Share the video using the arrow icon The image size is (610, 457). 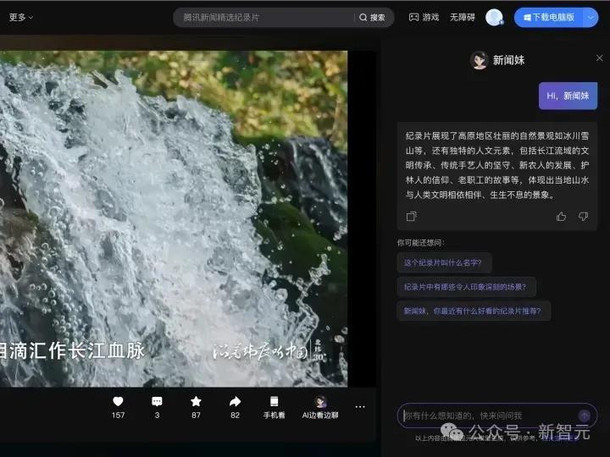point(235,401)
